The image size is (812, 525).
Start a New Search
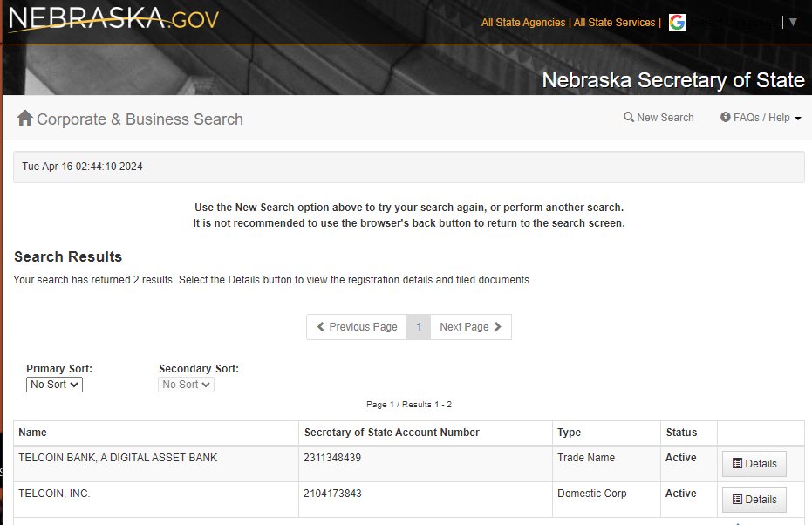coord(658,118)
